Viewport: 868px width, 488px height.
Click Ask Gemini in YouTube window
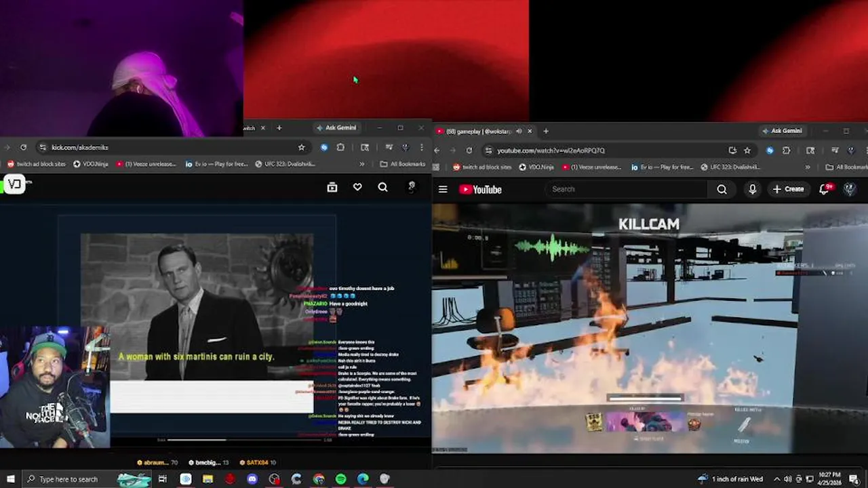point(783,131)
